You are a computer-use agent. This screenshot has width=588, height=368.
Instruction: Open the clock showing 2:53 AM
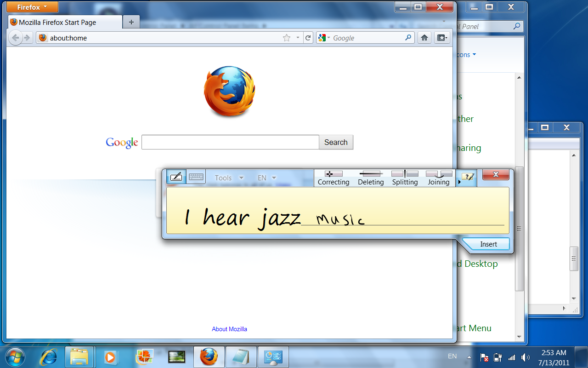tap(554, 357)
